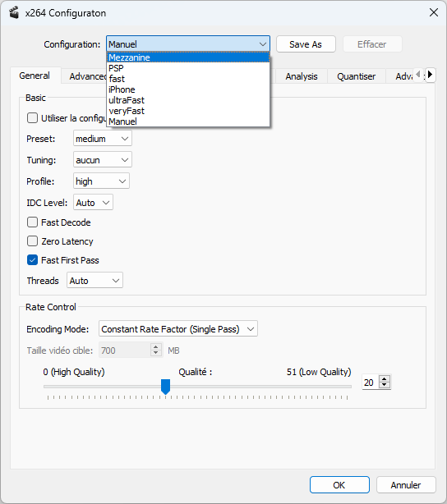Image resolution: width=447 pixels, height=504 pixels.
Task: Click the clapperboard app icon in title bar
Action: point(14,13)
